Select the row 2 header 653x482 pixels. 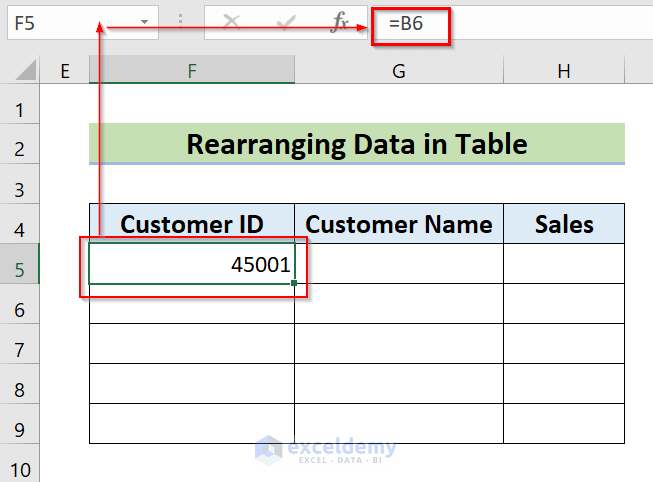tap(20, 147)
